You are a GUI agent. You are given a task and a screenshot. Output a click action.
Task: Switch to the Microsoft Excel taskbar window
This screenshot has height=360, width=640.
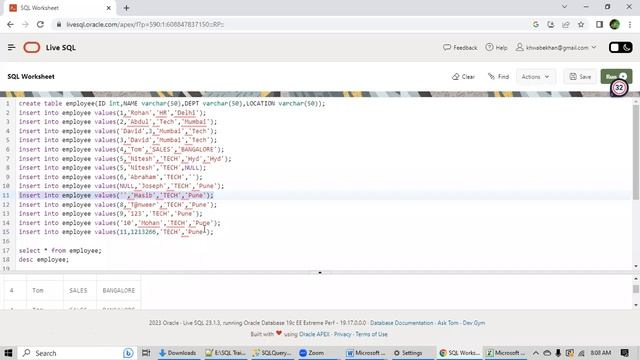tap(505, 353)
